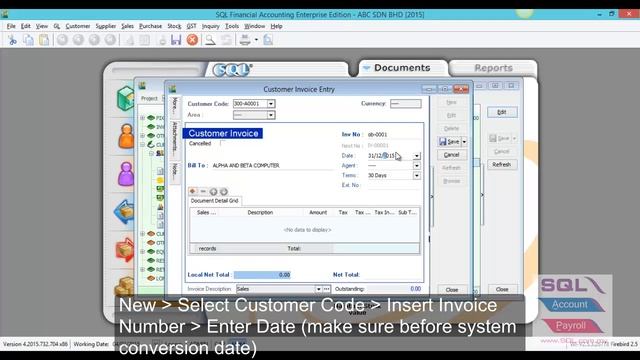Click the blue arrow box Sales sidebar icon
Screen dimensions: 640x360
click(x=124, y=211)
